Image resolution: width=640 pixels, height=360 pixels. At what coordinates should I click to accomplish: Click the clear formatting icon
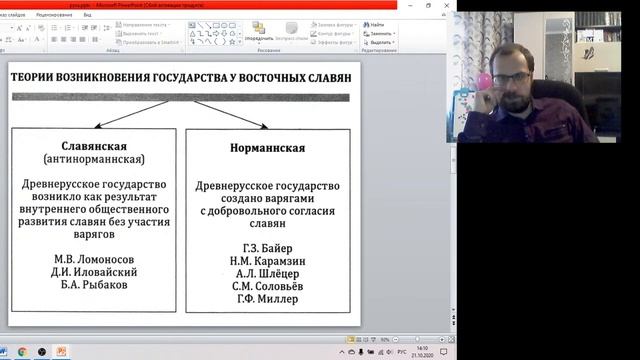pyautogui.click(x=41, y=28)
